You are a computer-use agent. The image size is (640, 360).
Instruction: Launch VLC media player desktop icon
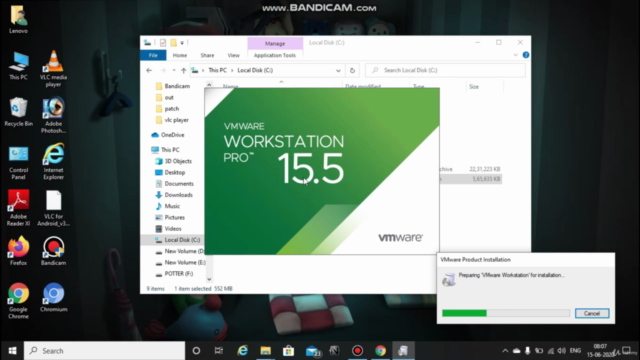tap(53, 69)
